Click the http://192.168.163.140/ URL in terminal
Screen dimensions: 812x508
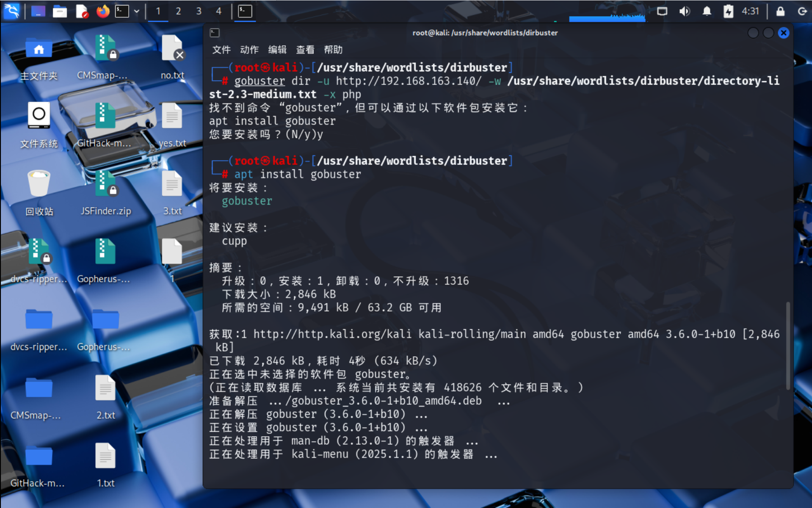(409, 81)
